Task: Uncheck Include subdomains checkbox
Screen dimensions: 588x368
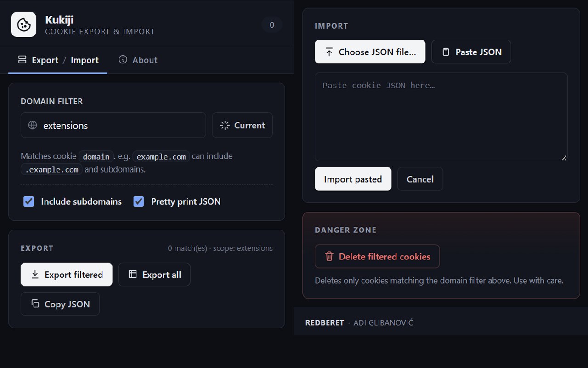Action: 28,201
